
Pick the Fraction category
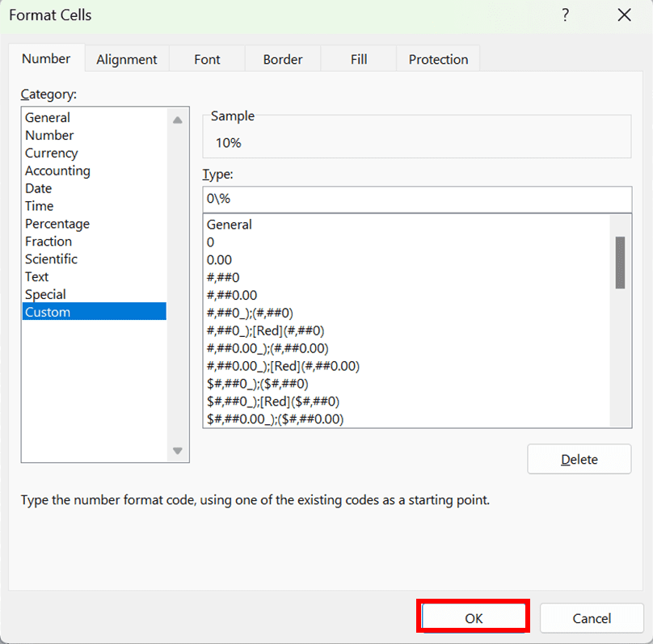(x=94, y=242)
